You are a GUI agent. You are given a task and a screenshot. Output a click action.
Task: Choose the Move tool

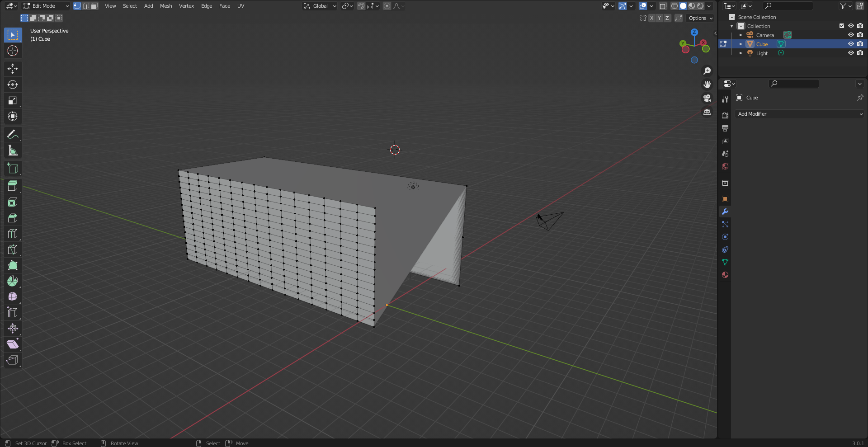(13, 69)
